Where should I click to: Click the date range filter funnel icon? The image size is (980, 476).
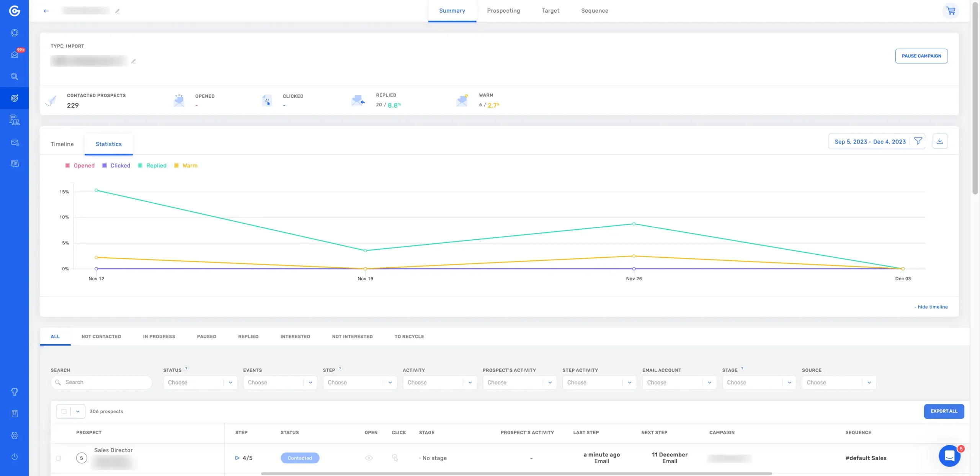click(918, 141)
